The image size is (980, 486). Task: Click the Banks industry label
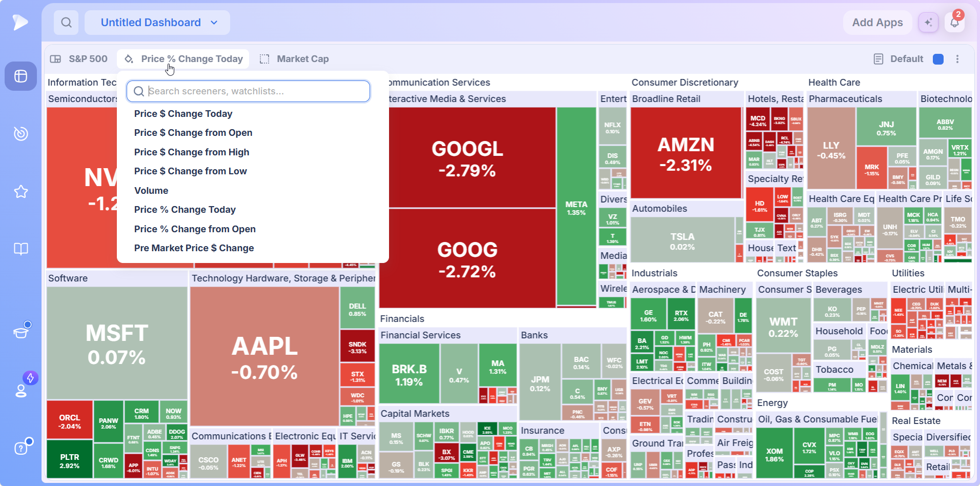click(534, 335)
